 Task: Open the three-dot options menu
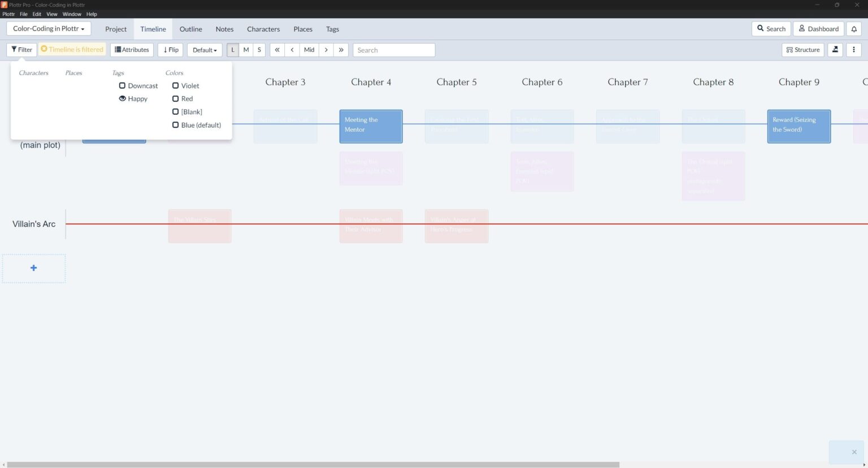click(x=854, y=49)
